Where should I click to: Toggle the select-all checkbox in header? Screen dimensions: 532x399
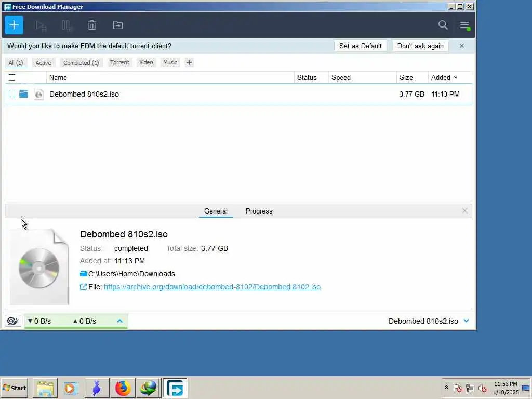12,78
